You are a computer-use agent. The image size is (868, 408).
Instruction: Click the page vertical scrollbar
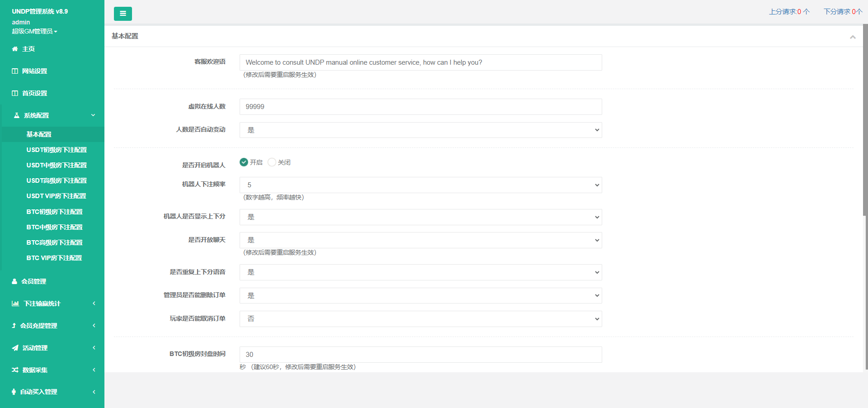pos(865,136)
